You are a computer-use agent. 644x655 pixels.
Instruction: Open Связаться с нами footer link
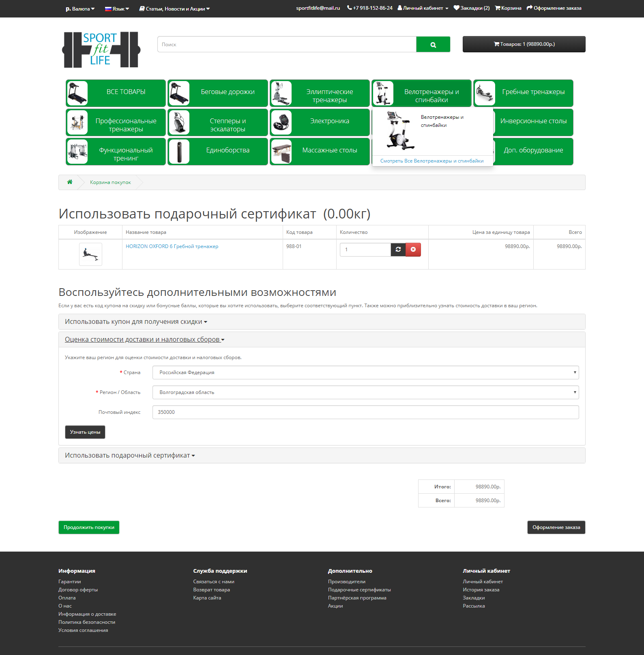coord(214,582)
